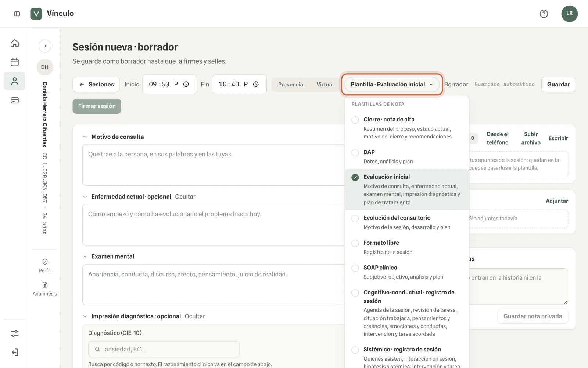Viewport: 588px width, 368px height.
Task: Close the Plantilla · Evaluación inicial dropdown
Action: (x=392, y=84)
